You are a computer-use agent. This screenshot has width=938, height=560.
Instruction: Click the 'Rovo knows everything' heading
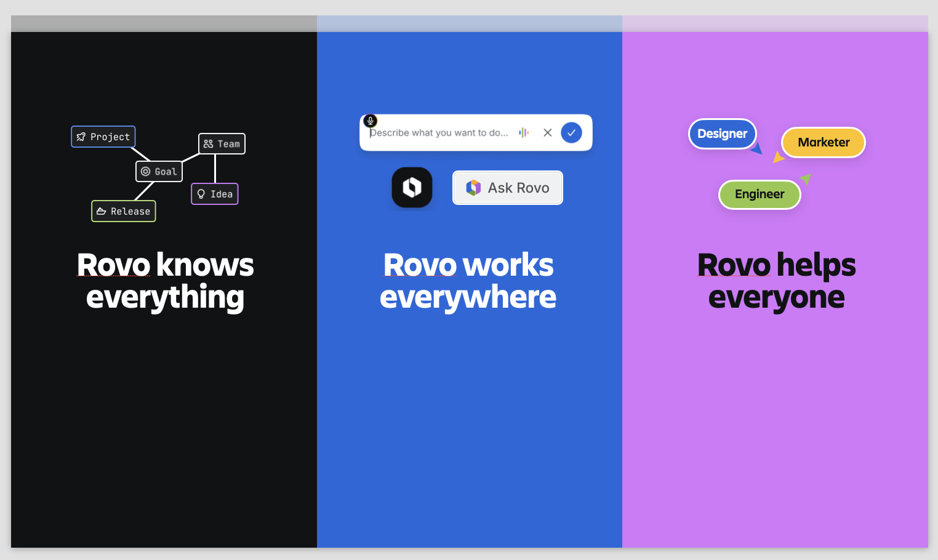pyautogui.click(x=165, y=281)
